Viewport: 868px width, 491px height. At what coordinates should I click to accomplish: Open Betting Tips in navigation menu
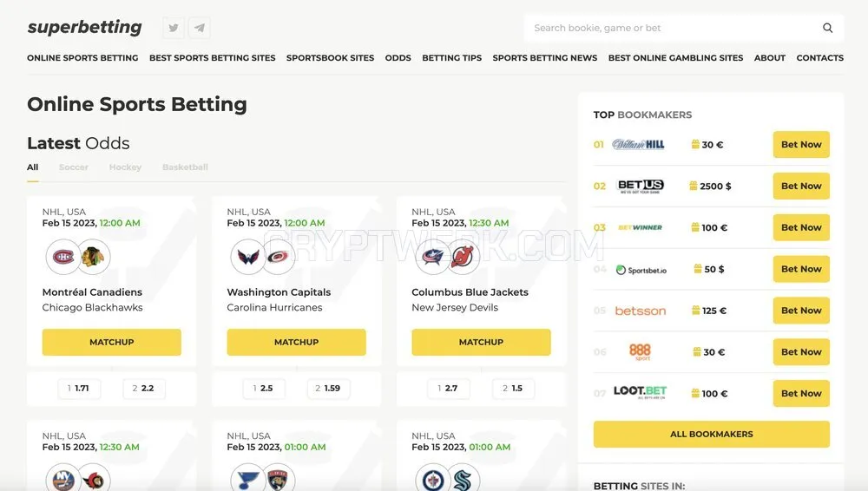(451, 57)
